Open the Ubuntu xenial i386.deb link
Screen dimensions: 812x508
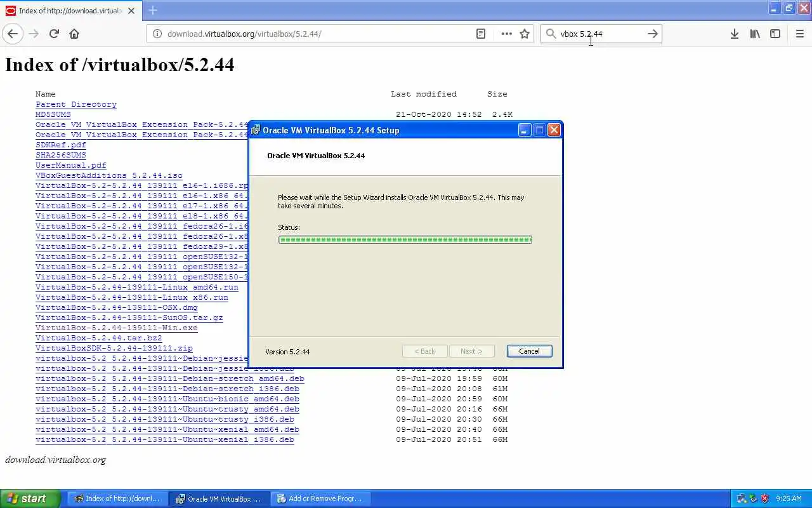click(x=165, y=439)
